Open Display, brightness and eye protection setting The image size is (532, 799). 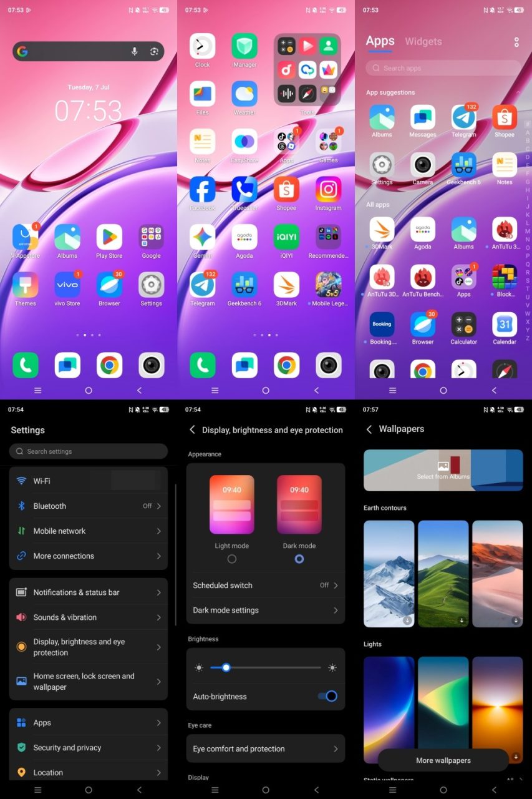(89, 647)
